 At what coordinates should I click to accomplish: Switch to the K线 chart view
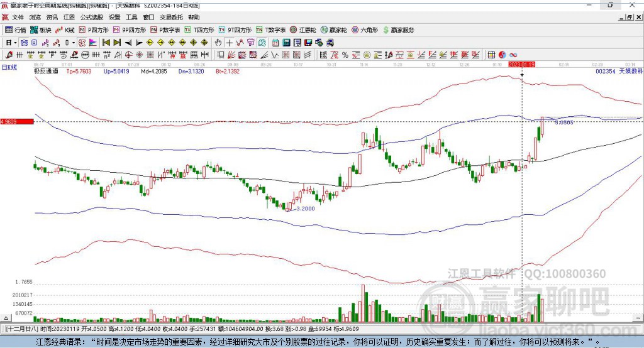pyautogui.click(x=65, y=30)
